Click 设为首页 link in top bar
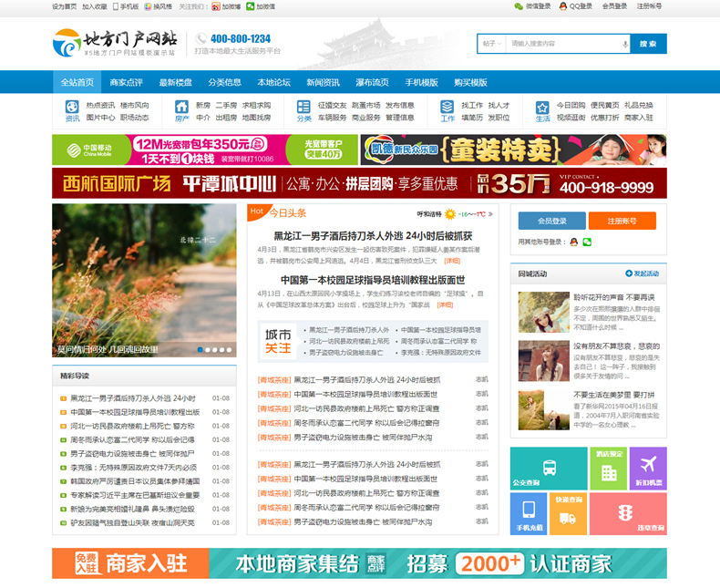 [65, 6]
